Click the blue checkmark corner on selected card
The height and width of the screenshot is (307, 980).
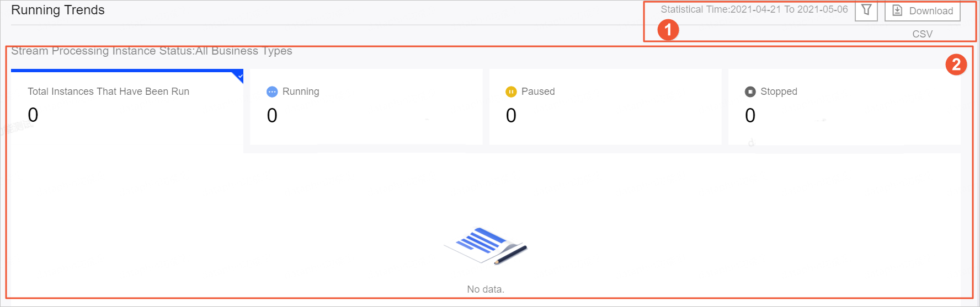pos(239,76)
